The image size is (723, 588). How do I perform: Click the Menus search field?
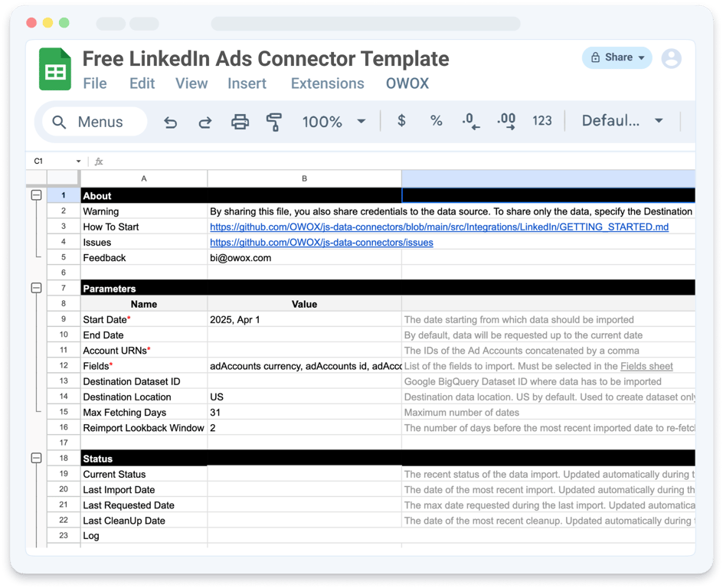click(94, 122)
